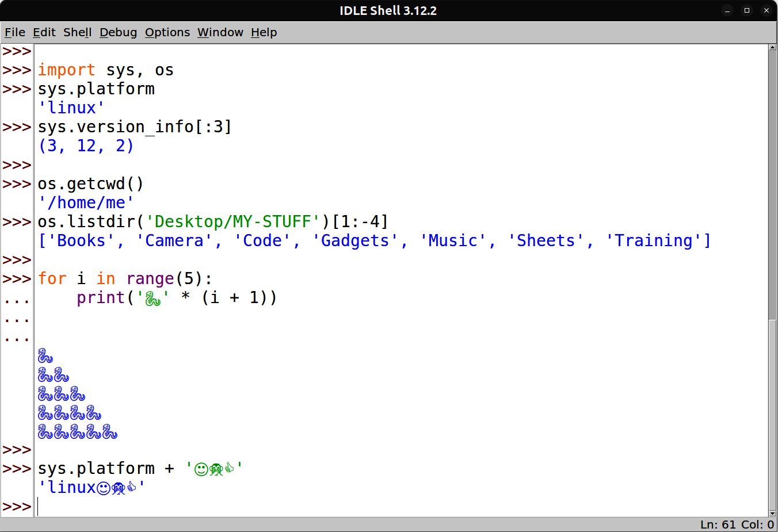
Task: Open the Debug menu
Action: [118, 32]
